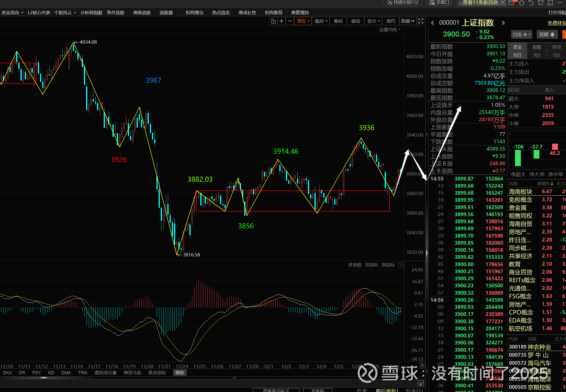Open the 自选 add dropdown
This screenshot has width=566, height=392.
522,35
